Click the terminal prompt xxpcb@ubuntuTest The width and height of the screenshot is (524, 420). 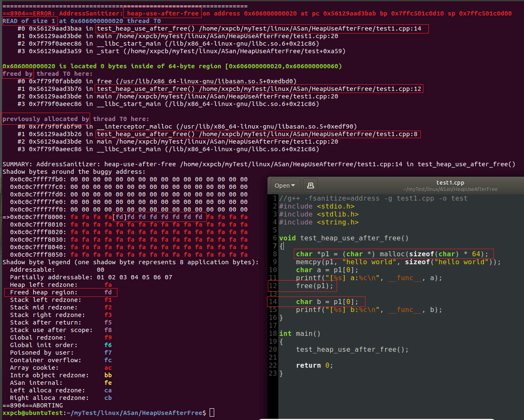(x=33, y=413)
